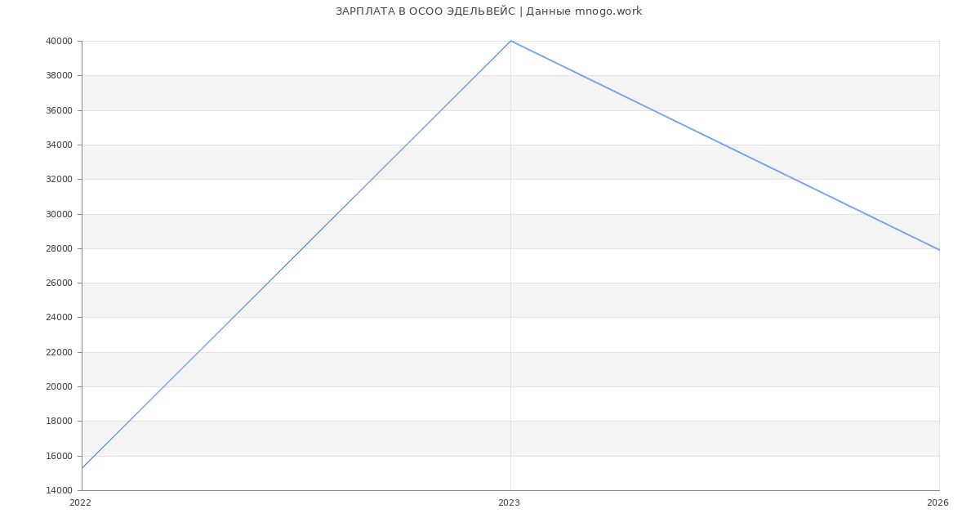
Task: Click the y-axis label 20000
Action: [60, 386]
